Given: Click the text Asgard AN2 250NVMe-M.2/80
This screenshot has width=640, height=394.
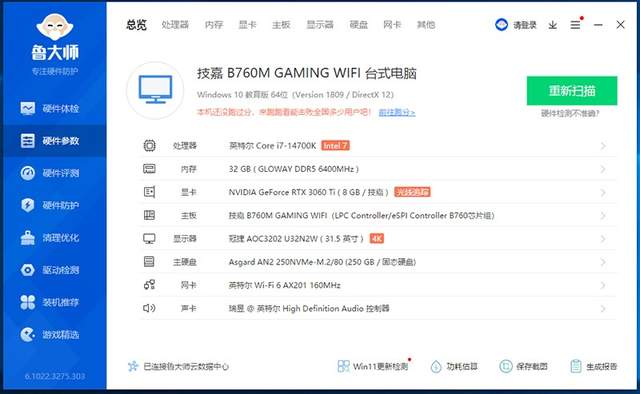Looking at the screenshot, I should [x=286, y=262].
